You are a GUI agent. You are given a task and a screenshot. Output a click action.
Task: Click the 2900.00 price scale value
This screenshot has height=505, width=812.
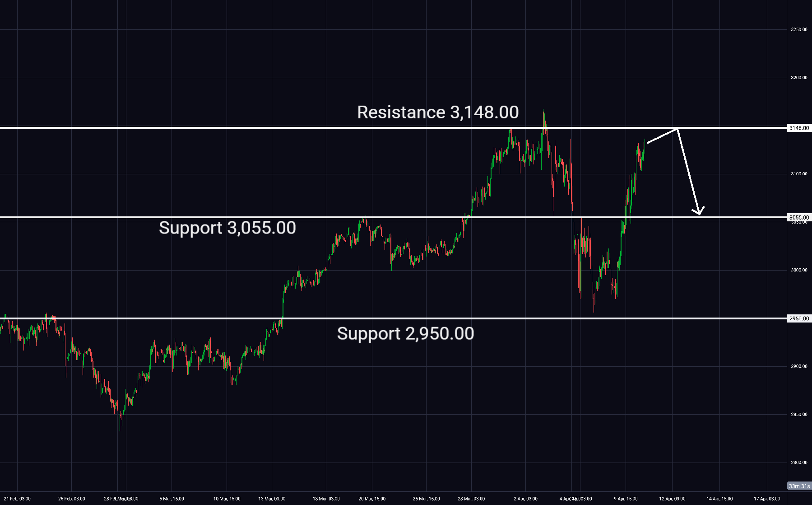pos(799,366)
